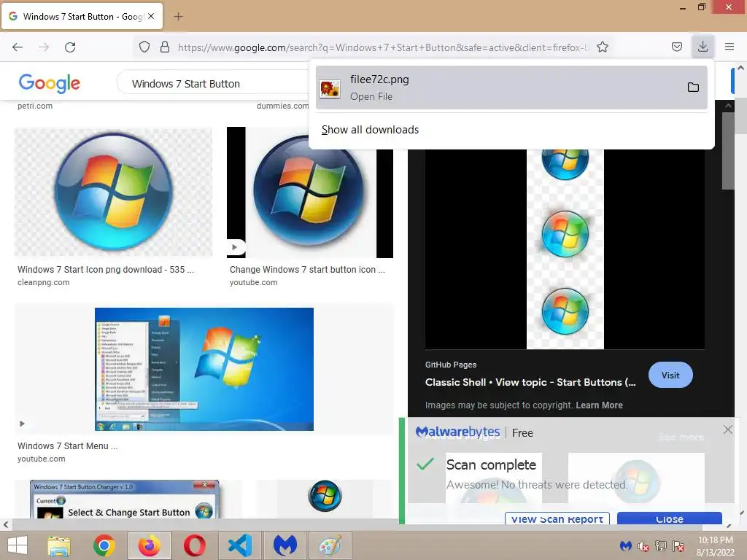Bookmark this page with the star icon
747x560 pixels.
pyautogui.click(x=603, y=47)
